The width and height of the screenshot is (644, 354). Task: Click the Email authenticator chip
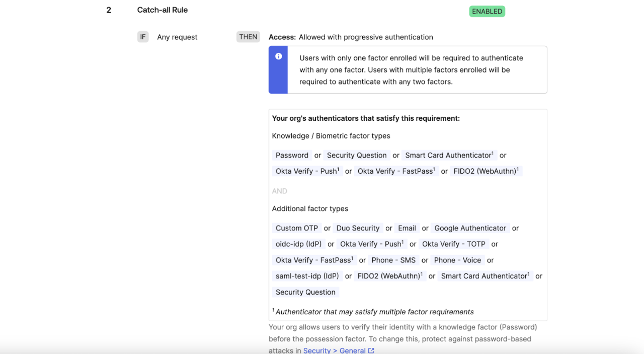[x=407, y=228]
